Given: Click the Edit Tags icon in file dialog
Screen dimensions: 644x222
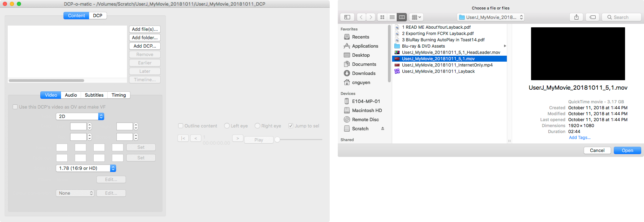Looking at the screenshot, I should click(592, 17).
